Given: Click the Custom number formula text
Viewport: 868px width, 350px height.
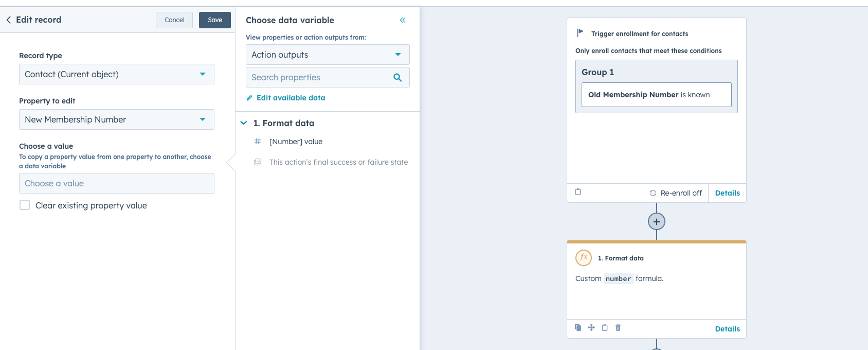Looking at the screenshot, I should [619, 278].
